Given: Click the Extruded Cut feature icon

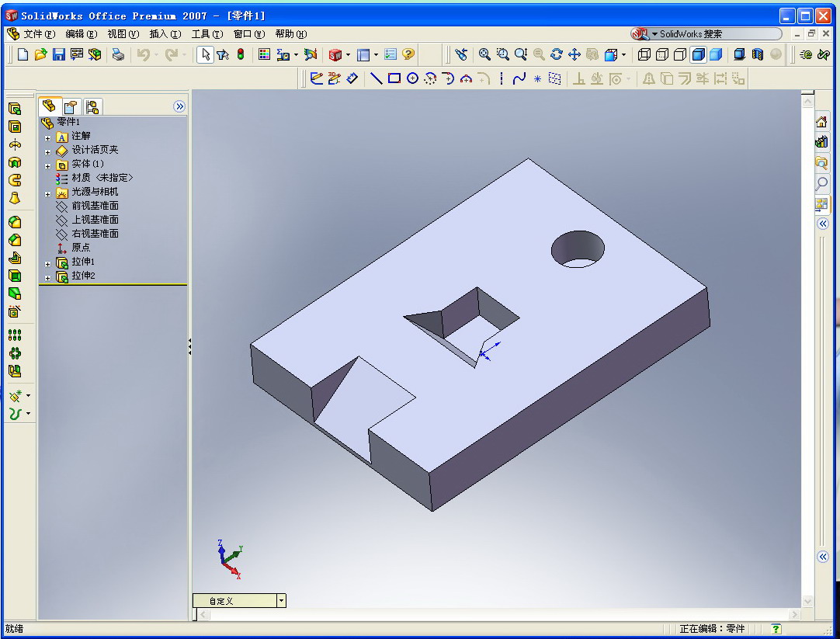Looking at the screenshot, I should point(15,127).
